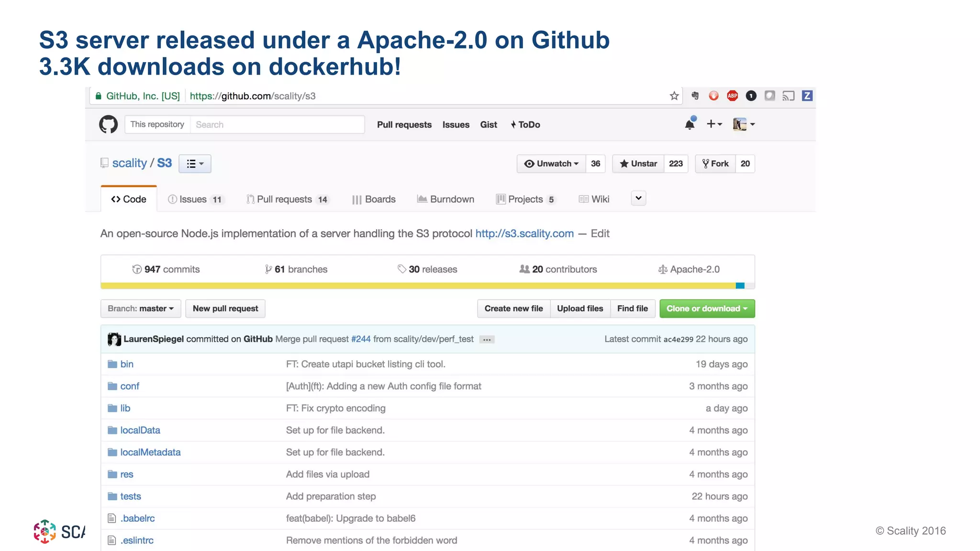Switch to the Issues tab
This screenshot has width=980, height=551.
coord(195,199)
